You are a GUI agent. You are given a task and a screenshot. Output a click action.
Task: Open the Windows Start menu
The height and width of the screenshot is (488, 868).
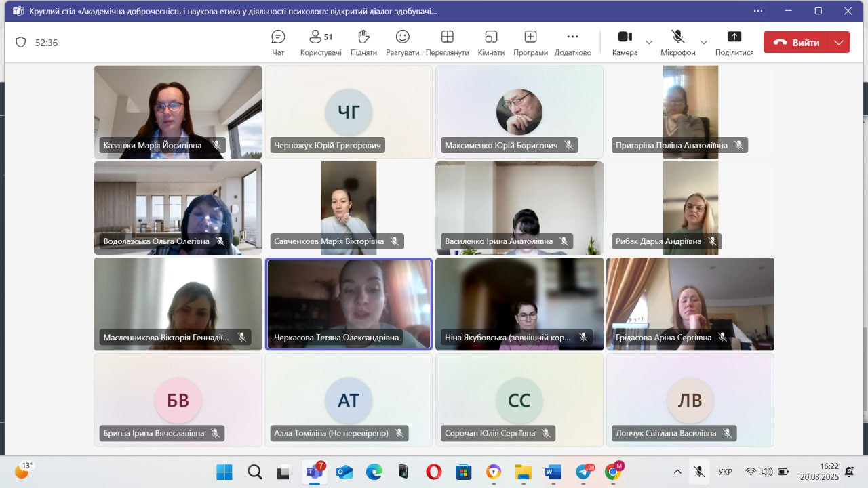(x=224, y=472)
